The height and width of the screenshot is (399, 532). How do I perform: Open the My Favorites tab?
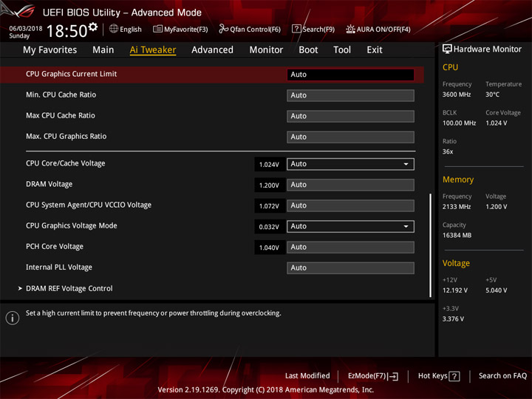click(50, 50)
